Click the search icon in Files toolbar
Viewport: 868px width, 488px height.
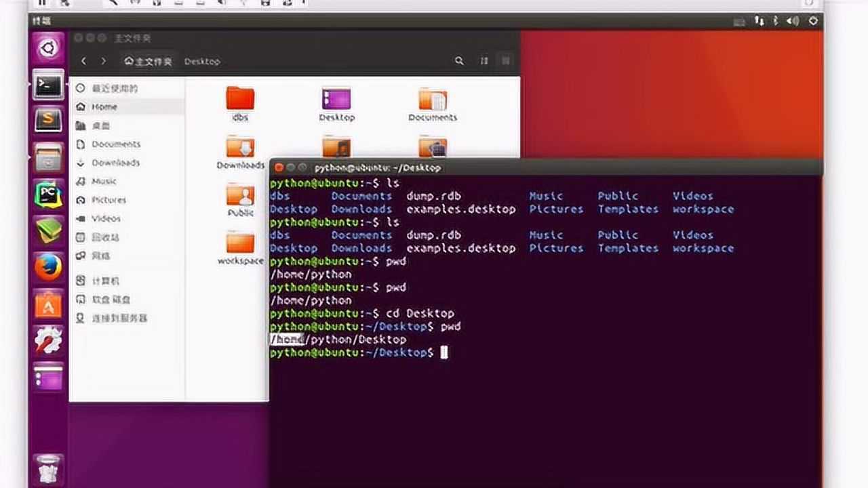[x=459, y=61]
